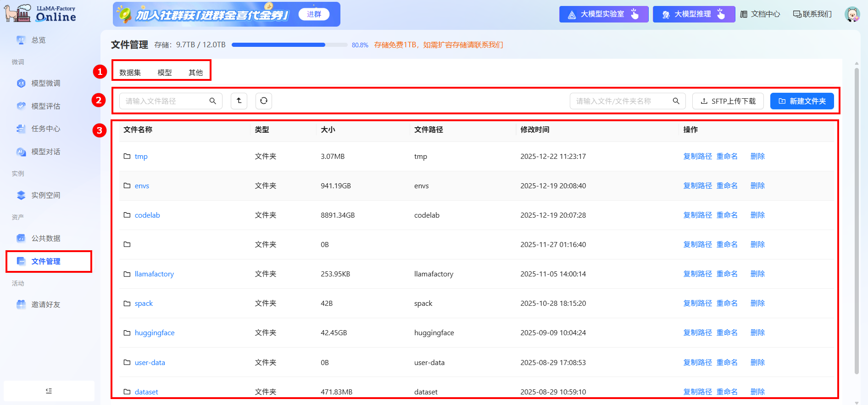Screen dimensions: 868x405
Task: Open the 总览 overview sidebar item
Action: coord(39,40)
